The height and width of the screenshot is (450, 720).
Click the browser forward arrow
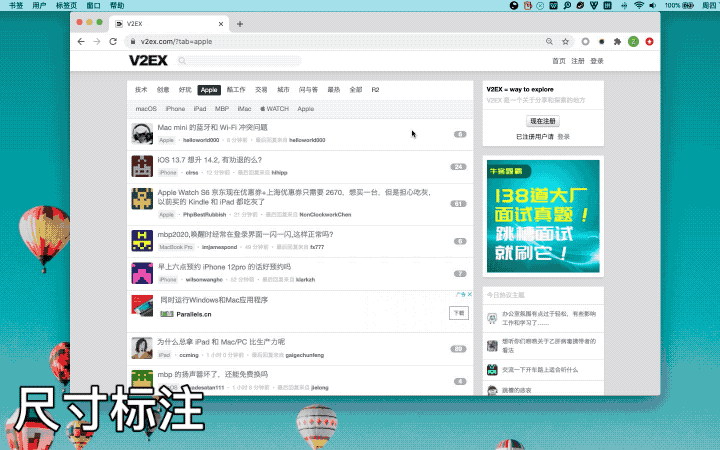point(97,41)
